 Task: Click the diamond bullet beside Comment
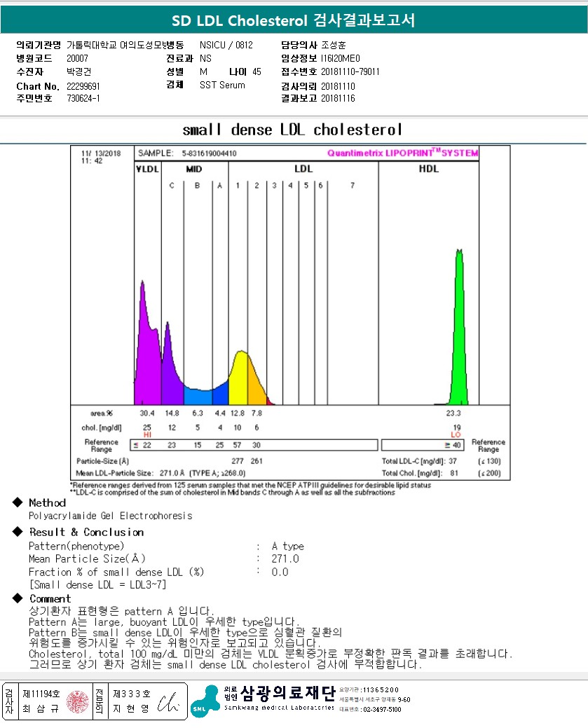(x=17, y=599)
